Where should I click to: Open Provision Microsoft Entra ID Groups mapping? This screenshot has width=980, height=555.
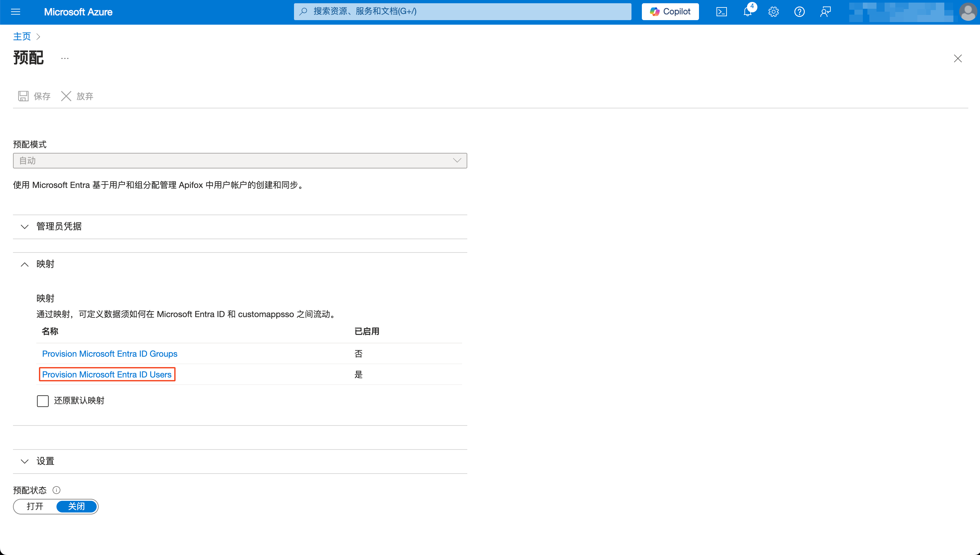[x=109, y=353]
